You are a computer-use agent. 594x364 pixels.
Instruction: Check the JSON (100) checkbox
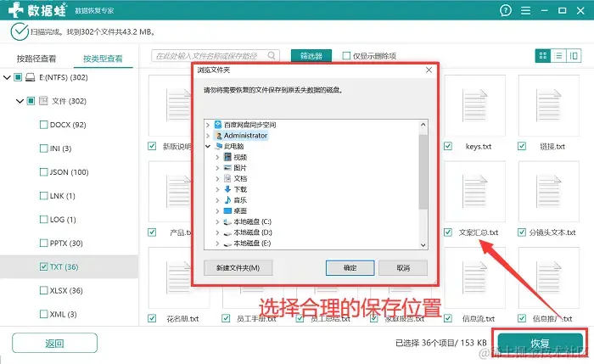point(43,172)
